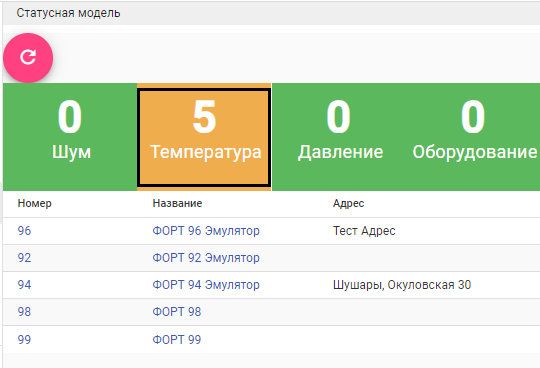Open ФОРТ 96 Эмулятор link
The height and width of the screenshot is (368, 540).
tap(206, 231)
